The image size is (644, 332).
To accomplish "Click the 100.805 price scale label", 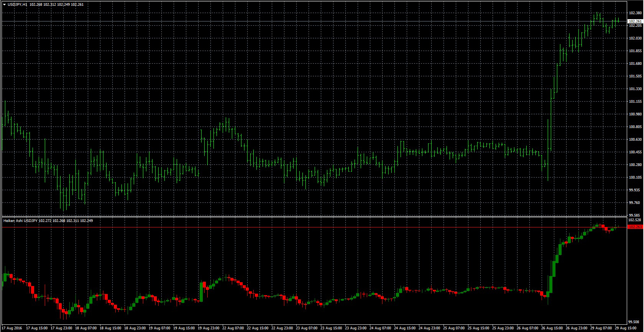I will coord(635,127).
